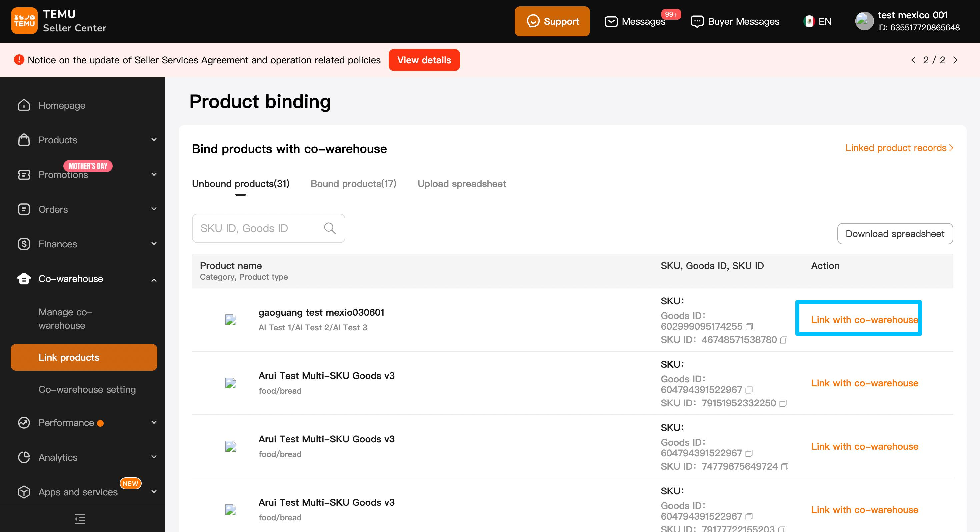Open the Homepage from the sidebar
Image resolution: width=980 pixels, height=532 pixels.
point(62,105)
